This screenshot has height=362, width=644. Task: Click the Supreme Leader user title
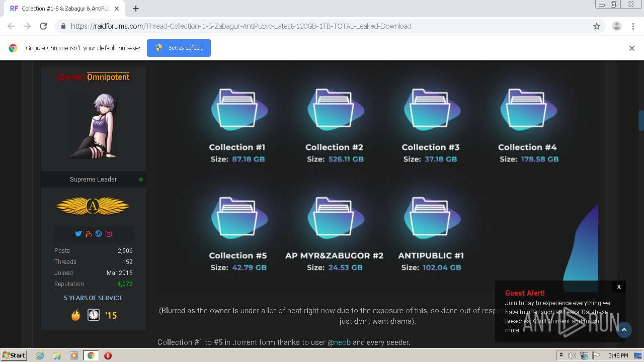(x=93, y=179)
